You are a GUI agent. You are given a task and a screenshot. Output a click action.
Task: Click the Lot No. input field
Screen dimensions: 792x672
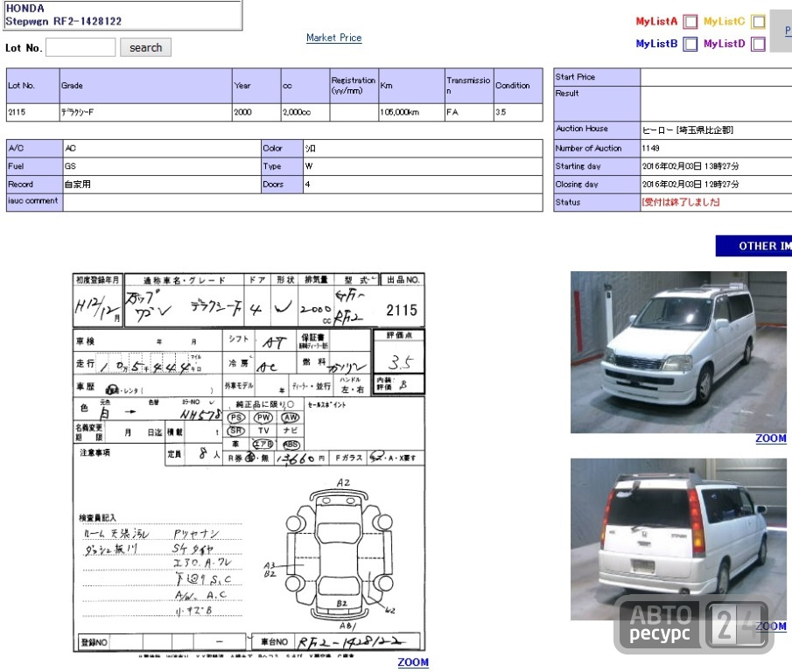point(81,47)
